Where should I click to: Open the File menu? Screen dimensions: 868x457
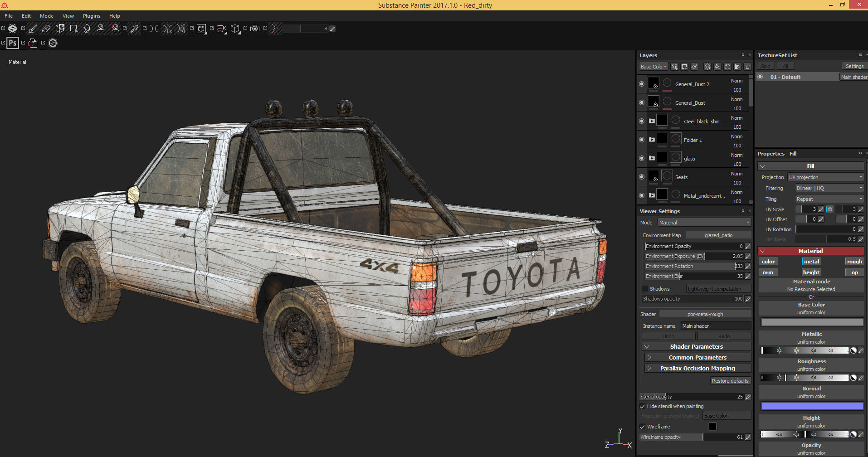[x=9, y=16]
